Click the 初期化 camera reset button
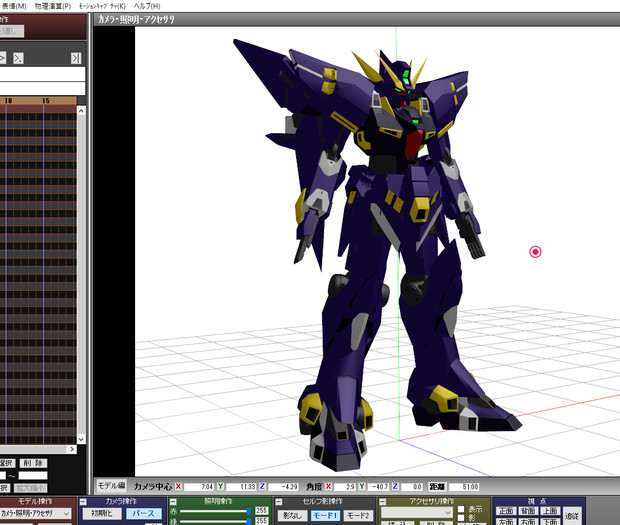Screen dimensions: 620x525 pos(109,514)
